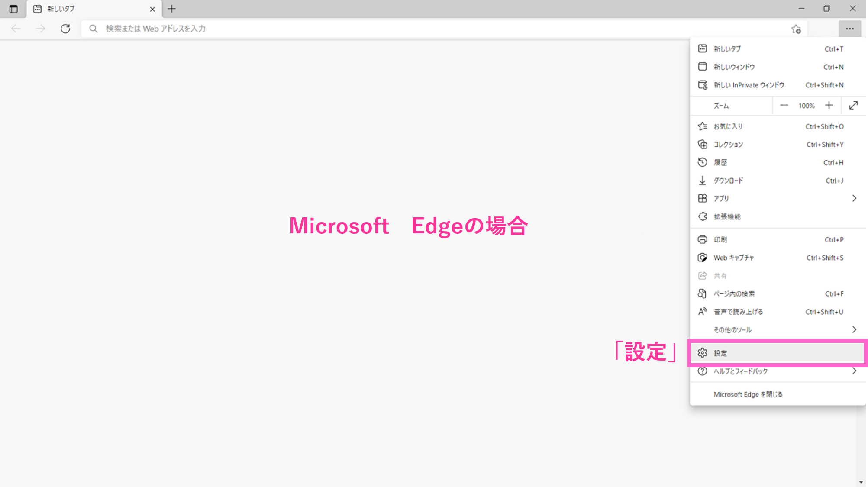Enter full screen from the zoom row
Viewport: 868px width, 487px height.
point(853,105)
